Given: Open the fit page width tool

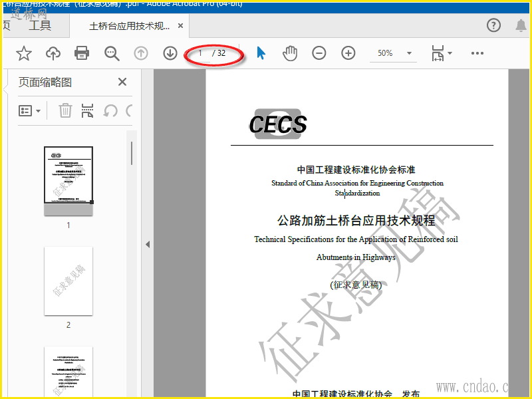Looking at the screenshot, I should pos(438,53).
